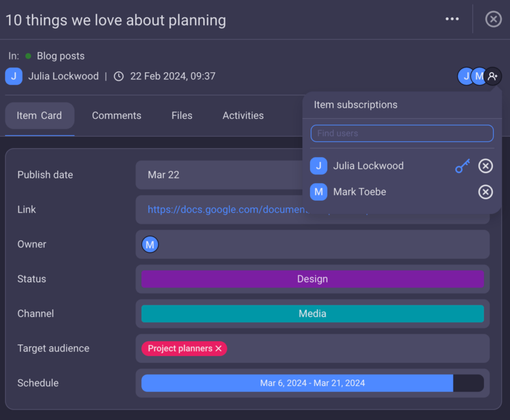Click Mark Toebe's avatar in popup list
The width and height of the screenshot is (510, 420).
click(319, 192)
